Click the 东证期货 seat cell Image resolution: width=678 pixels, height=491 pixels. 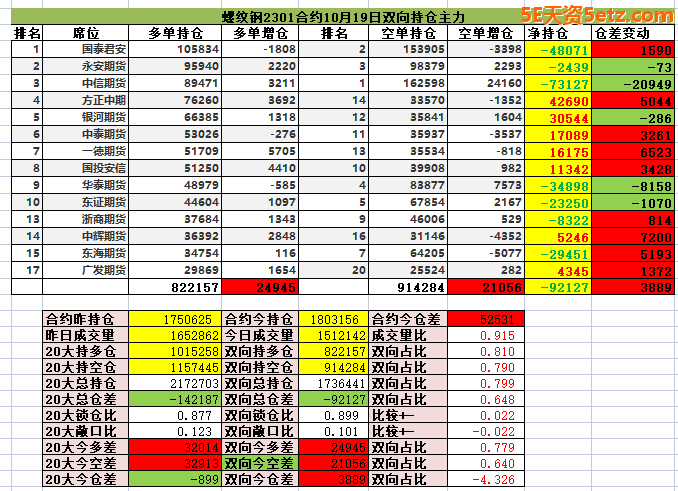click(x=86, y=202)
